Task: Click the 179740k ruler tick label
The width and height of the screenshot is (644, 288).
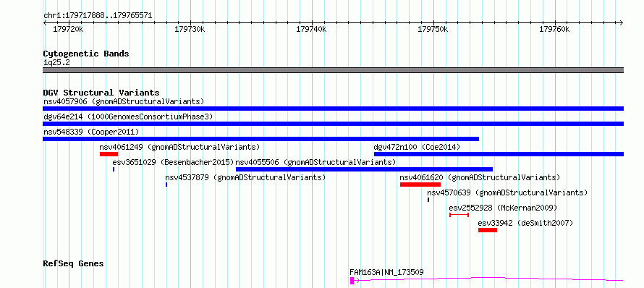Action: [311, 29]
